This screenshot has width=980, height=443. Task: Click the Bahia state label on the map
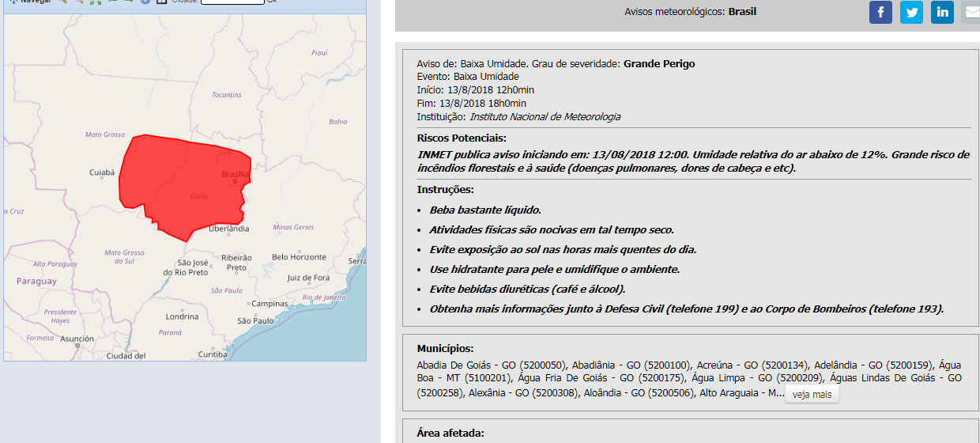coord(338,122)
